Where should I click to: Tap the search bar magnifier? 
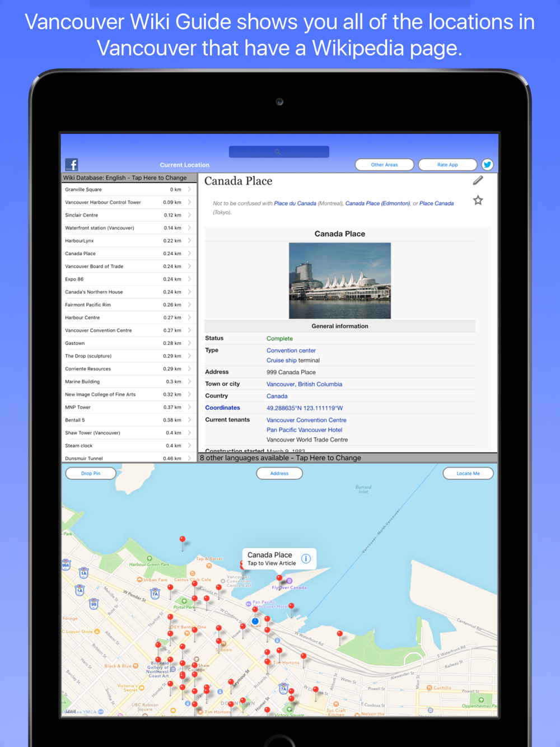(x=278, y=152)
